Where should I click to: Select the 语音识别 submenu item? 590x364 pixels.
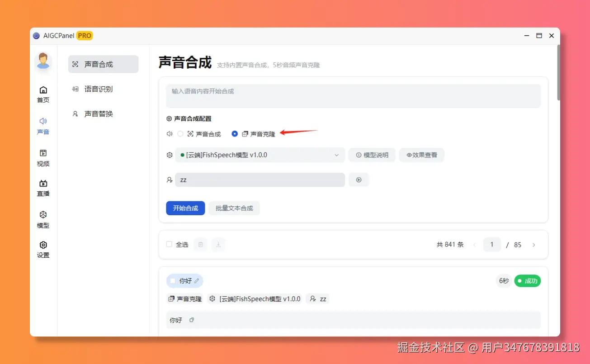[x=103, y=89]
